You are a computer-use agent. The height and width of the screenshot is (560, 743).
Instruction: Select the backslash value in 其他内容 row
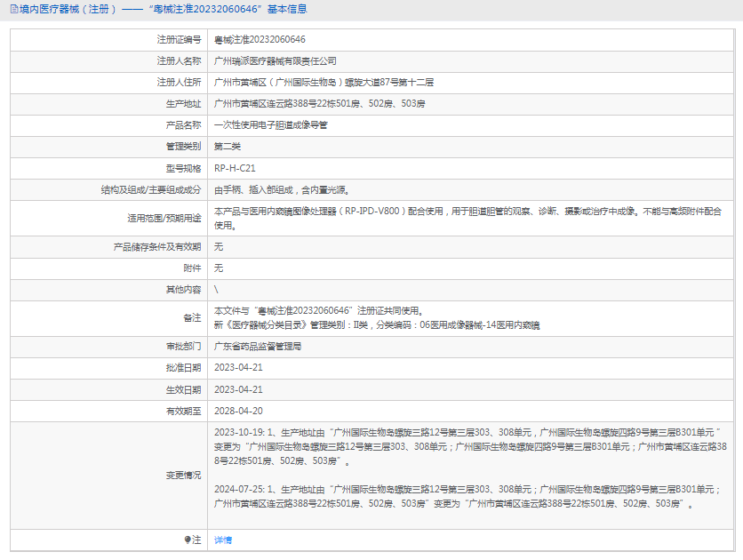(216, 290)
